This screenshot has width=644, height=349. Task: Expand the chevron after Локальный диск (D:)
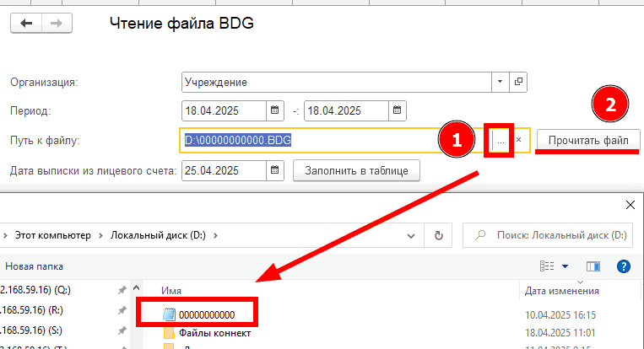(215, 236)
